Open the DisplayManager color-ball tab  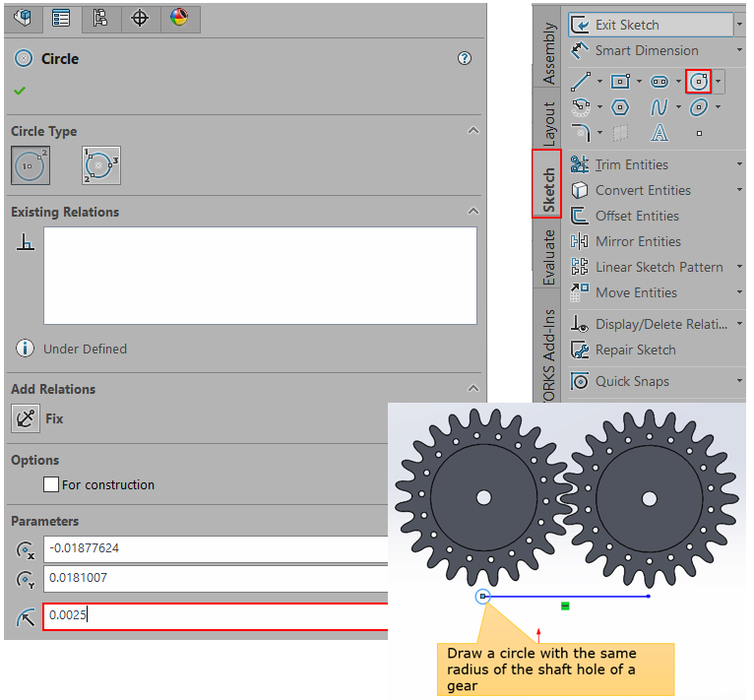tap(179, 19)
